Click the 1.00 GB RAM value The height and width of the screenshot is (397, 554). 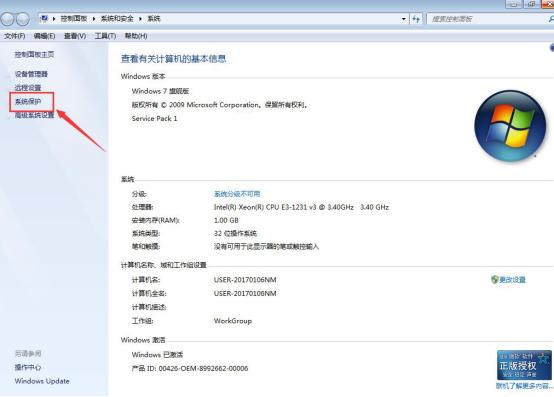click(226, 220)
